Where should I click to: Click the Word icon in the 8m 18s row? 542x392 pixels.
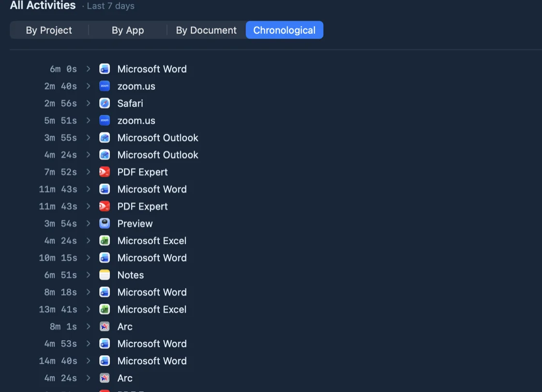[105, 292]
